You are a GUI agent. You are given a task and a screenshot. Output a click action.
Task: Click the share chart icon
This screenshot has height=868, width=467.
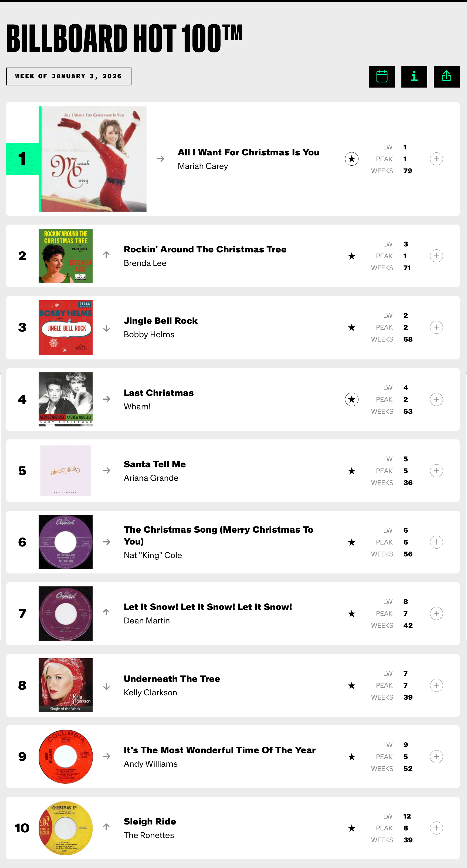tap(446, 76)
